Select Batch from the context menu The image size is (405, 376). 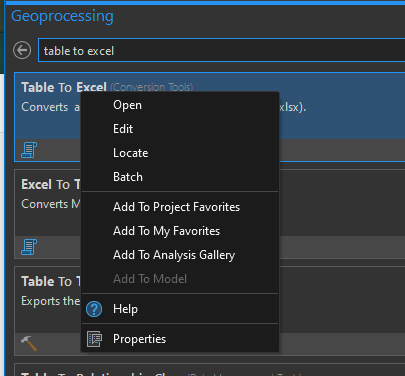(x=180, y=177)
